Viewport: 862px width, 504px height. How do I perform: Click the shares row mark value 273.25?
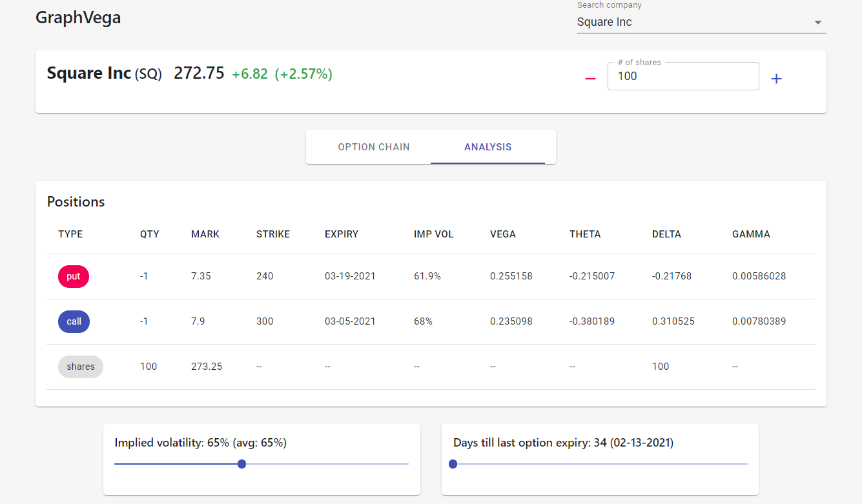click(x=207, y=367)
